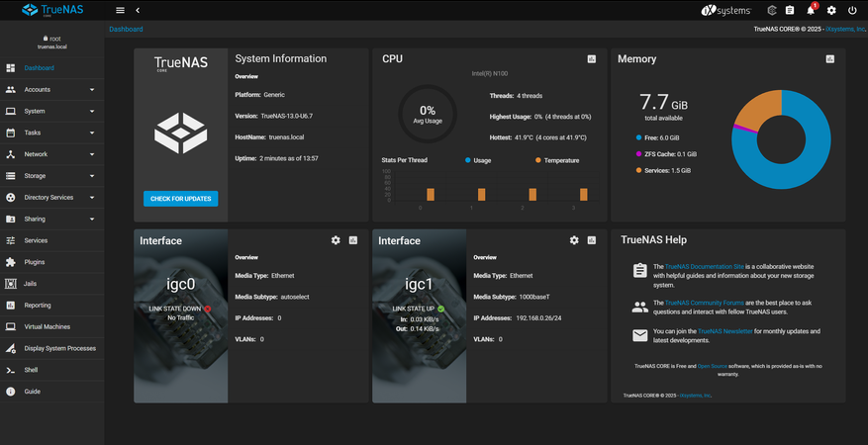The width and height of the screenshot is (868, 445).
Task: Collapse the sidebar with the left chevron
Action: point(138,10)
